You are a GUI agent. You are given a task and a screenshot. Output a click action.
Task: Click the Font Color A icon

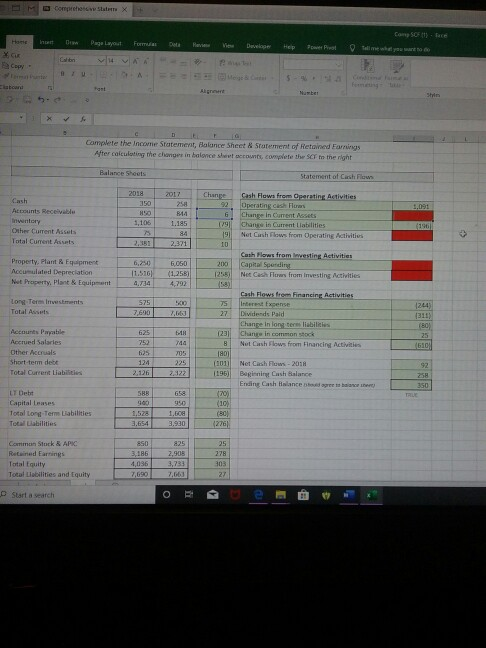click(140, 76)
